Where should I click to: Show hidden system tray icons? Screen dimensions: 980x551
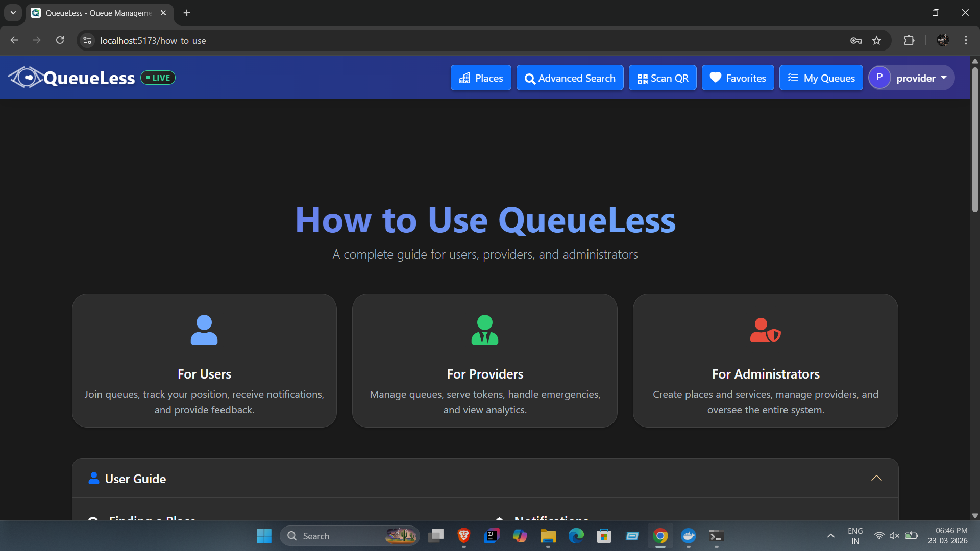point(830,536)
